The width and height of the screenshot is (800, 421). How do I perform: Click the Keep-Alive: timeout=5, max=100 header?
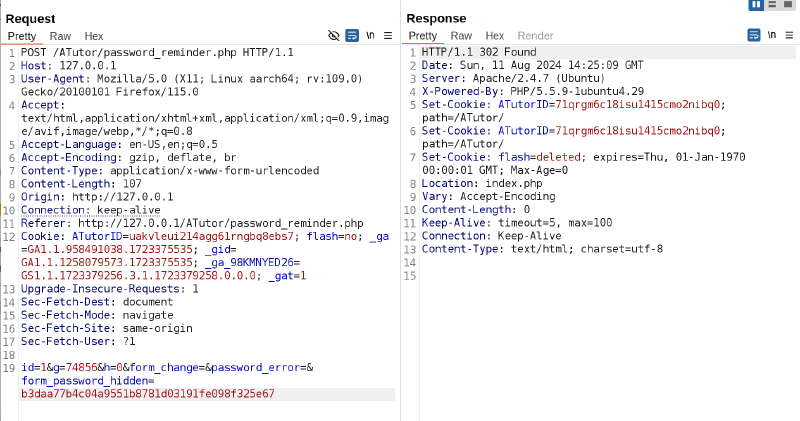click(x=517, y=223)
